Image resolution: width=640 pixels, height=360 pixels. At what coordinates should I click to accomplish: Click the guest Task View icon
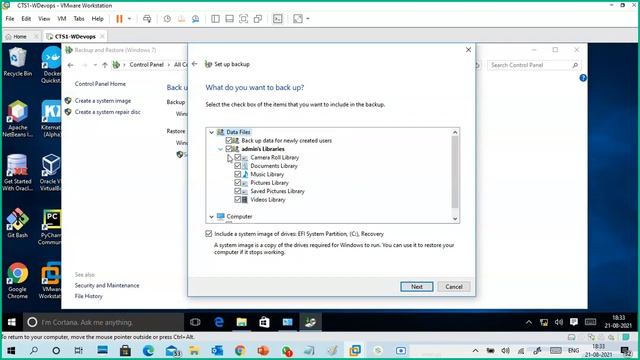point(196,322)
